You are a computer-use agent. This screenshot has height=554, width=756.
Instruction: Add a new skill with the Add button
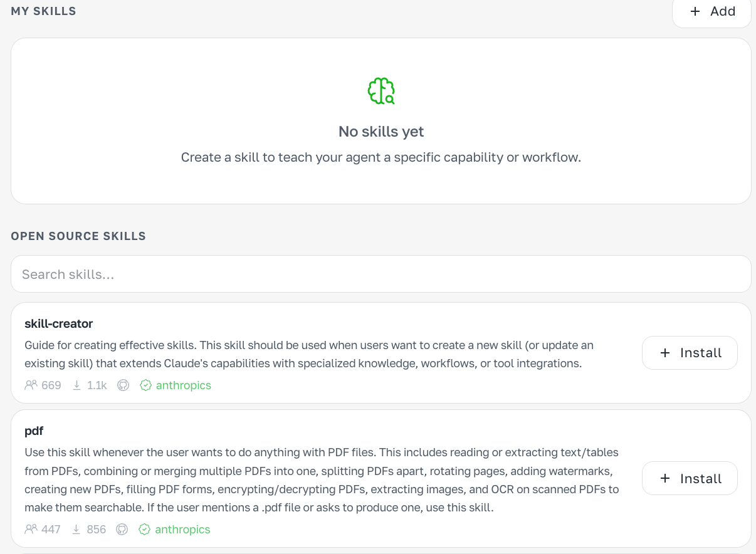coord(711,13)
